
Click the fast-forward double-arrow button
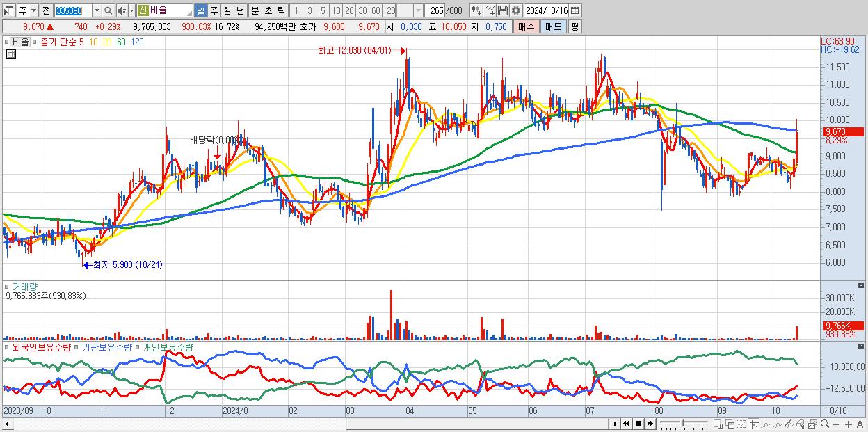(650, 424)
